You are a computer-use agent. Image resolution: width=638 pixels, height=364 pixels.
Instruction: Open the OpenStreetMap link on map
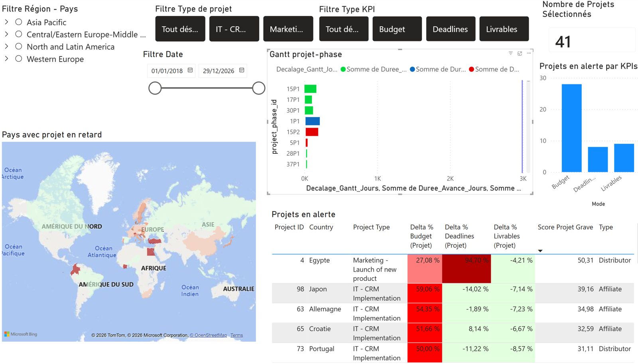tap(209, 335)
